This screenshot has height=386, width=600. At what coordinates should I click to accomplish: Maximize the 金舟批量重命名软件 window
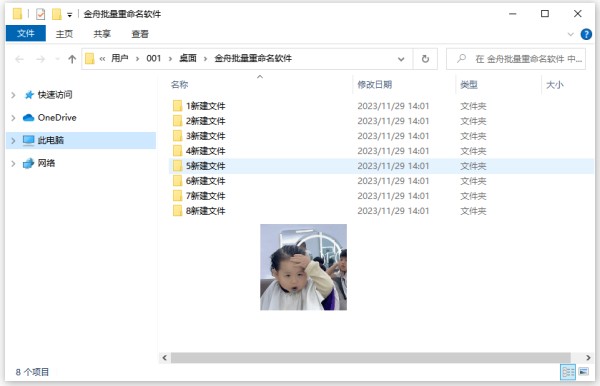click(x=545, y=14)
